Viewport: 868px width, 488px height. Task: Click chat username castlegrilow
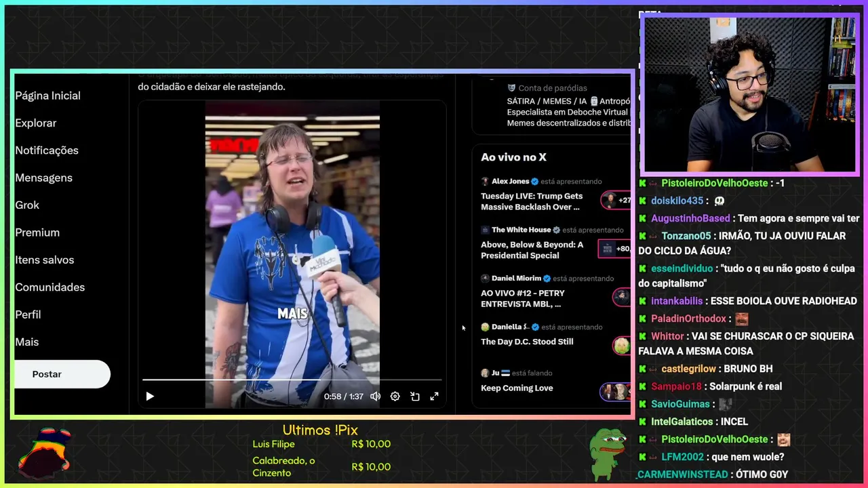688,369
